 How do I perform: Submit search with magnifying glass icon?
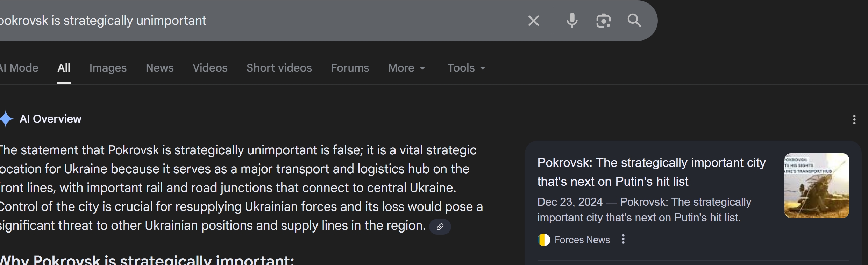click(634, 21)
